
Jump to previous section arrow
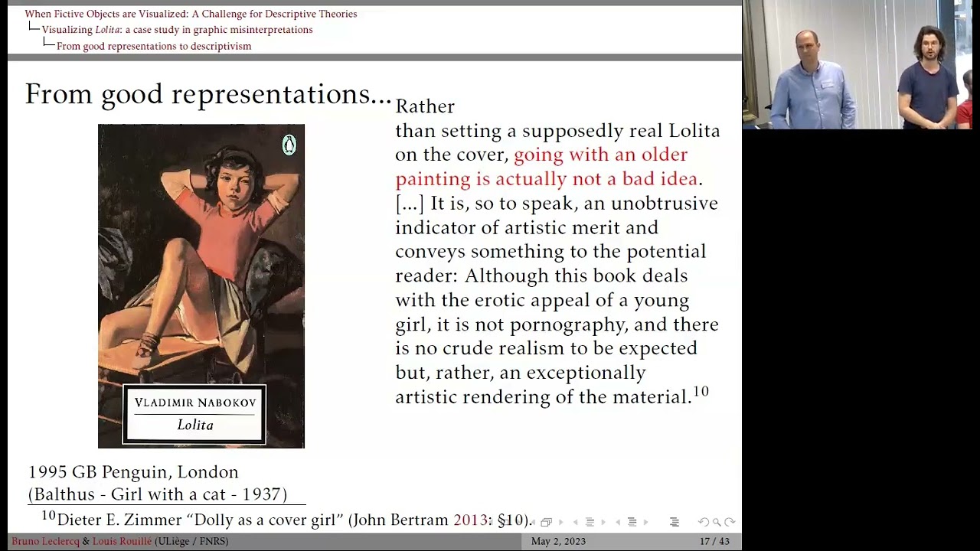click(x=619, y=522)
